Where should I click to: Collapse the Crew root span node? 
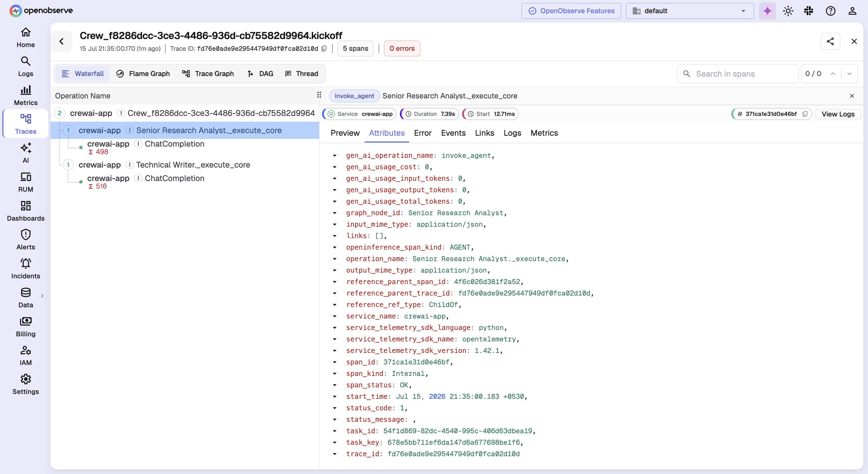coord(60,113)
